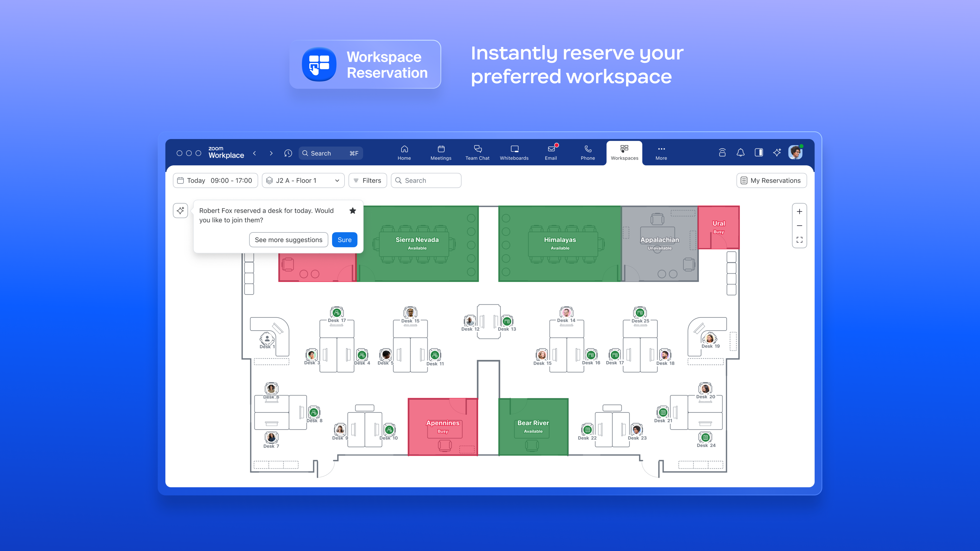Star the Robert Fox desk suggestion
The width and height of the screenshot is (980, 551).
353,210
